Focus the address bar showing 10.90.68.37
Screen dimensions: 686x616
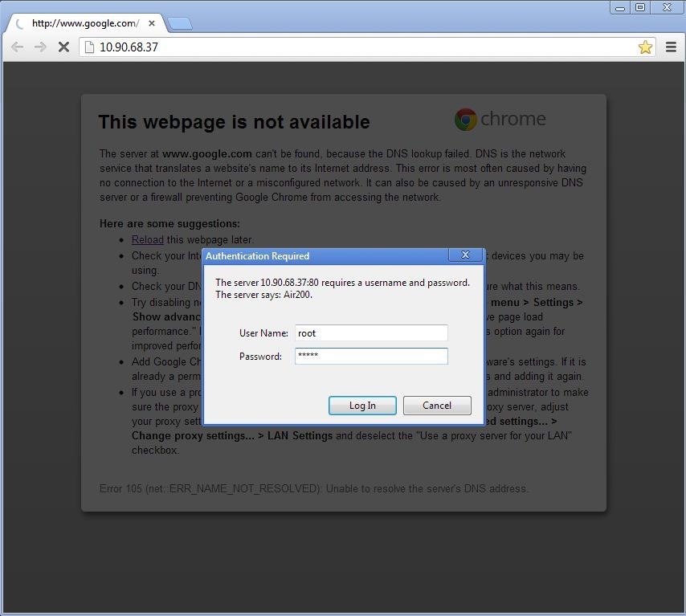pyautogui.click(x=366, y=47)
